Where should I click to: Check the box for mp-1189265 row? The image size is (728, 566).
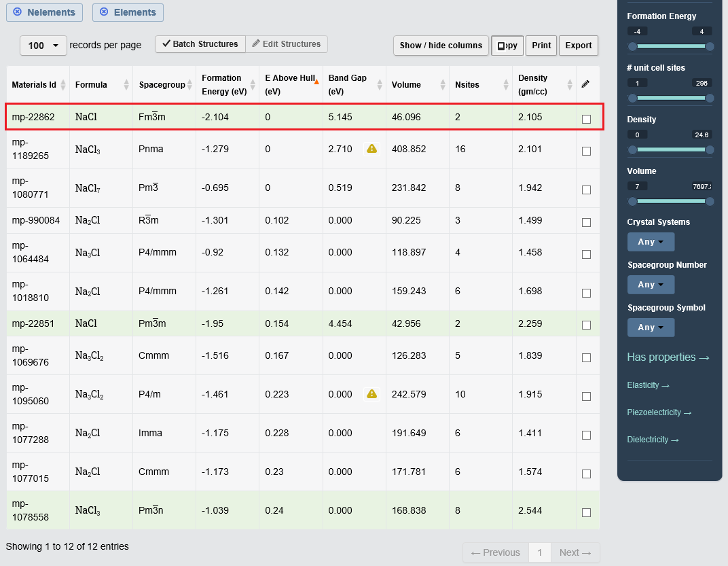coord(586,151)
